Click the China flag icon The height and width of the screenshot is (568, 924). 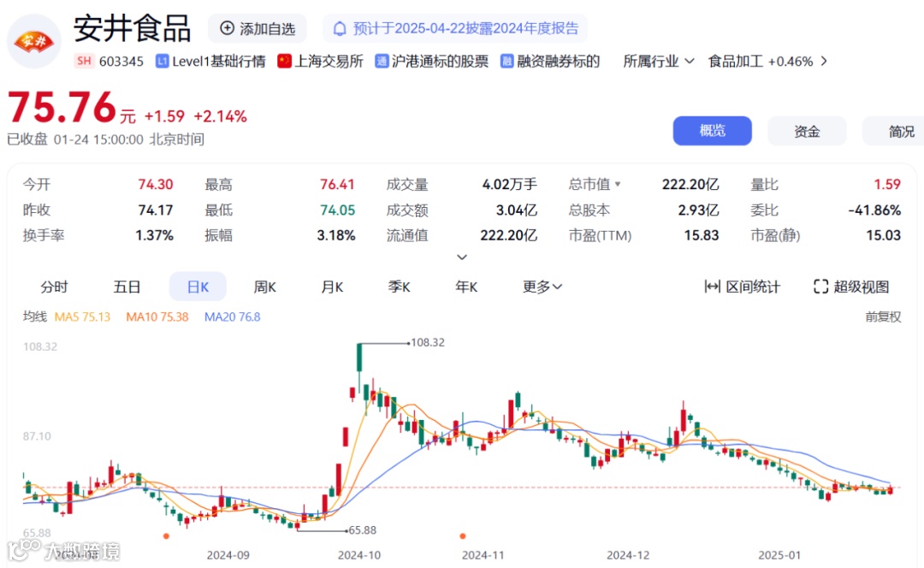pyautogui.click(x=284, y=62)
